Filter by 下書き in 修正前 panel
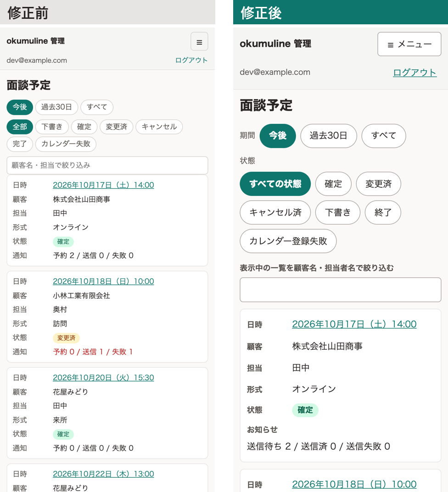Image resolution: width=448 pixels, height=492 pixels. (52, 127)
